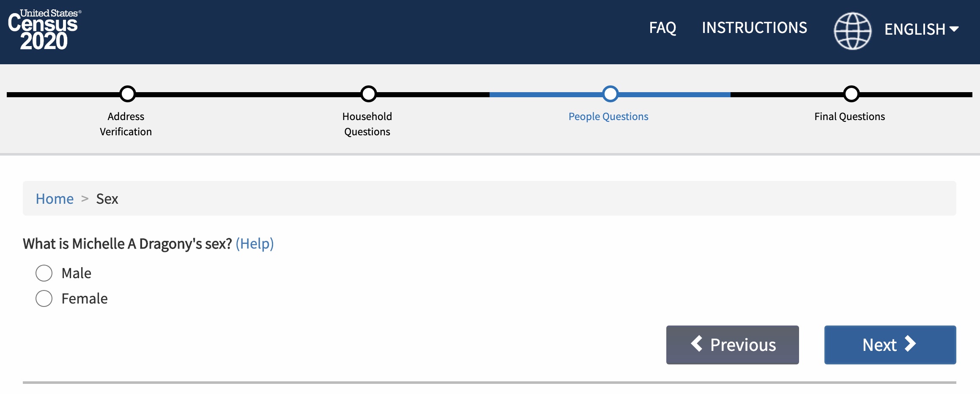Open the FAQ page
The height and width of the screenshot is (394, 980).
click(x=662, y=28)
